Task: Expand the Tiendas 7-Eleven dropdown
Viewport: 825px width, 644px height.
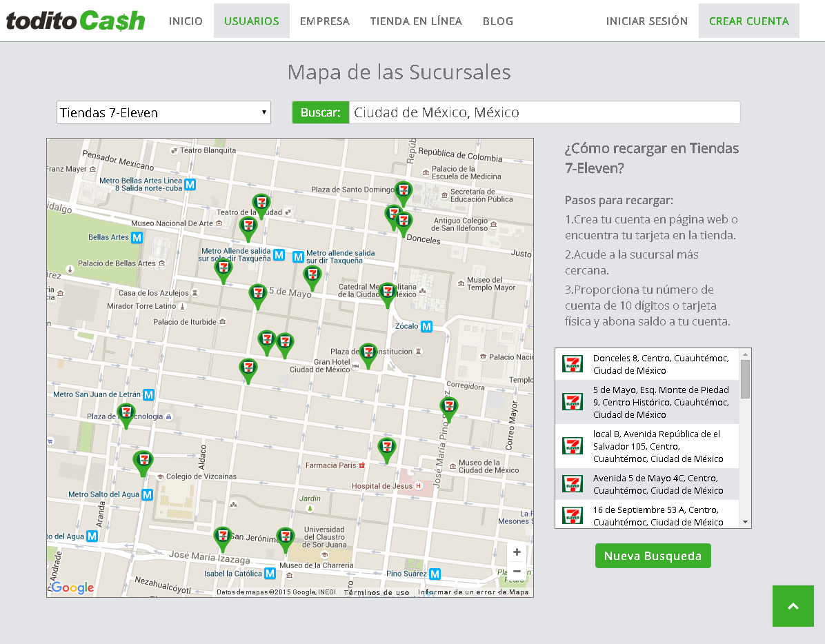Action: pyautogui.click(x=163, y=112)
